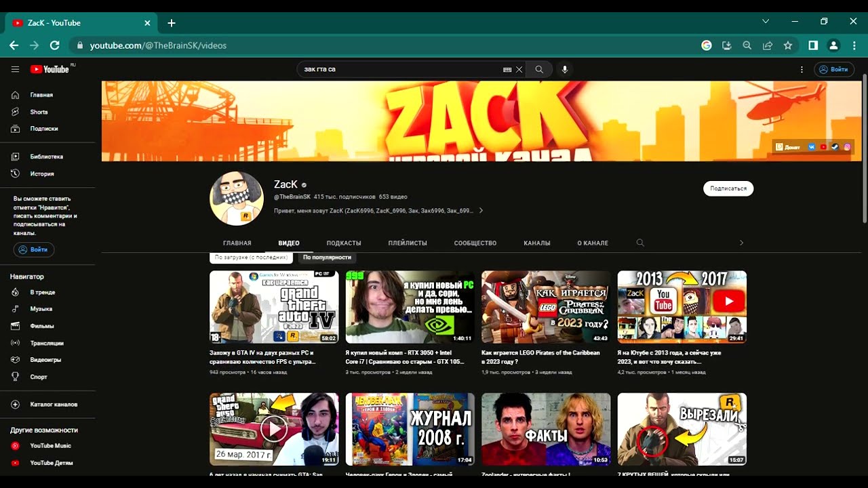Open the ФАКТЫ Zoolander video thumbnail
The image size is (868, 488).
point(546,429)
